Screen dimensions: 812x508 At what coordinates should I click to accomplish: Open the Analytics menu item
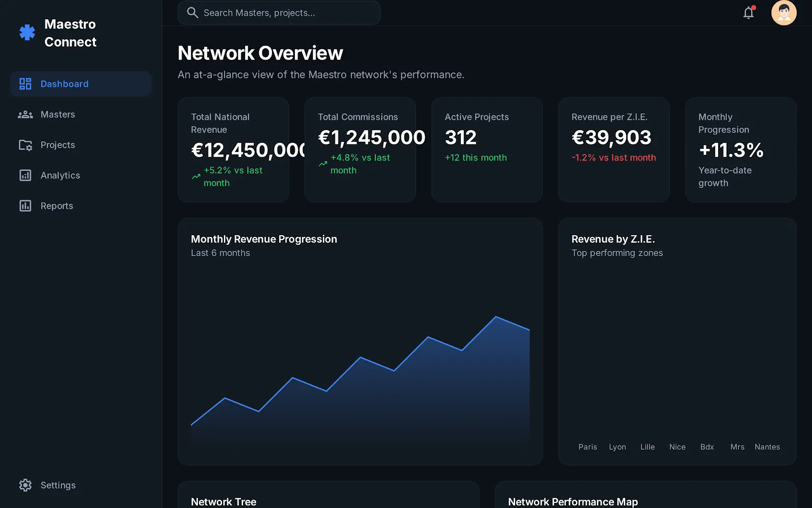(81, 175)
